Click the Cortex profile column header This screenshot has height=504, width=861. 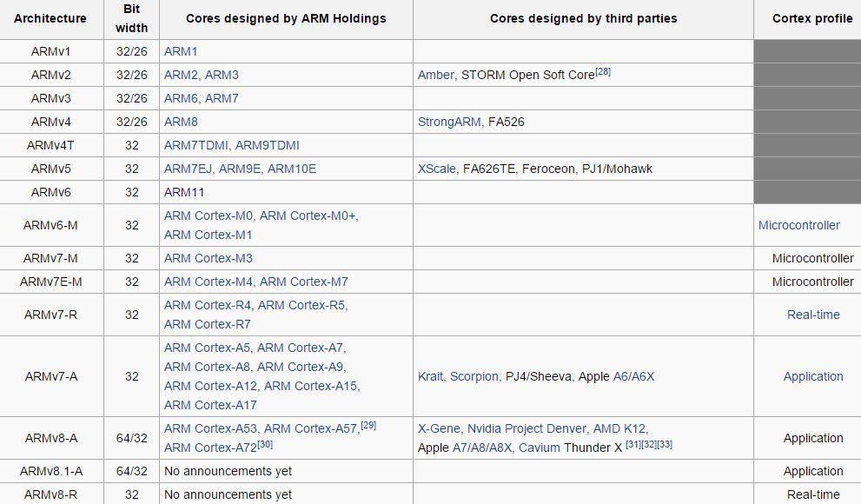(x=807, y=19)
